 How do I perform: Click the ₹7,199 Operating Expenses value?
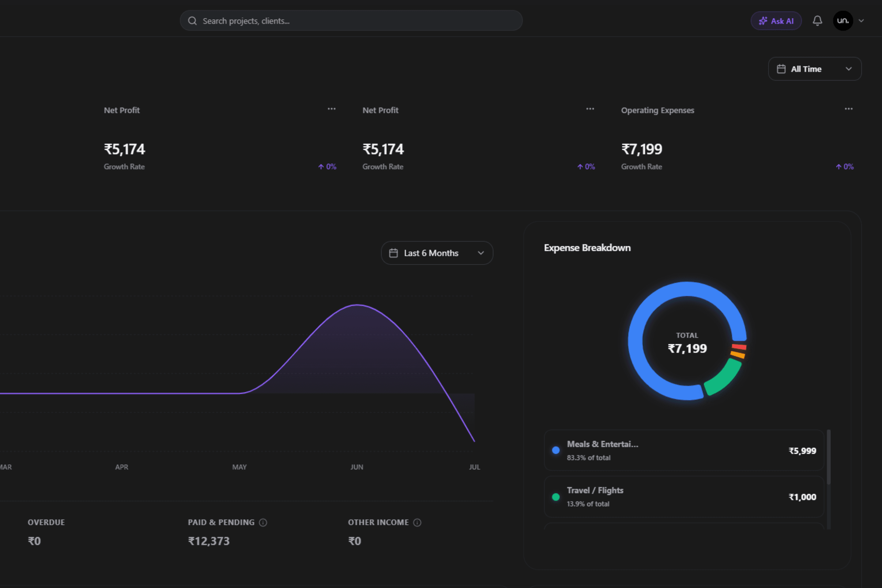click(x=642, y=149)
